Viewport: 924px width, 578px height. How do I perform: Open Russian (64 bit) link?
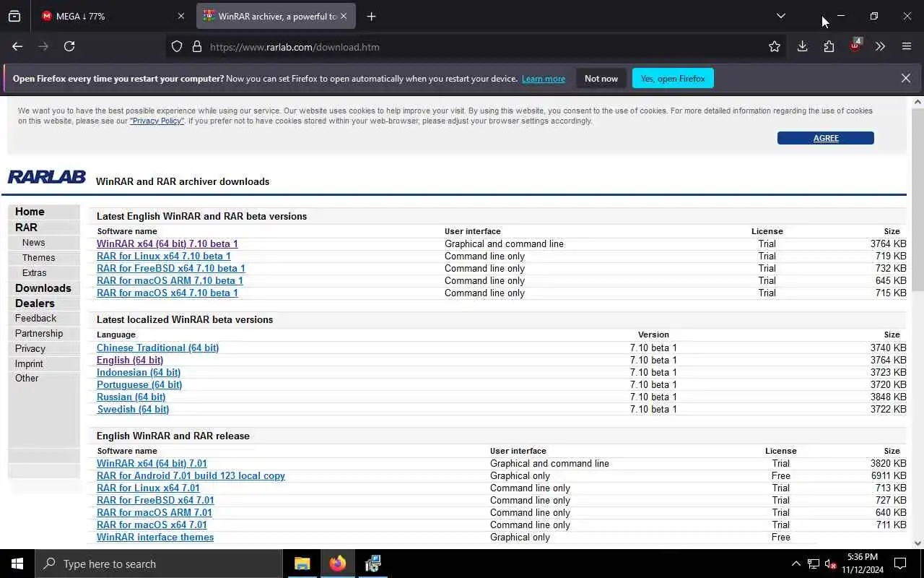(131, 397)
